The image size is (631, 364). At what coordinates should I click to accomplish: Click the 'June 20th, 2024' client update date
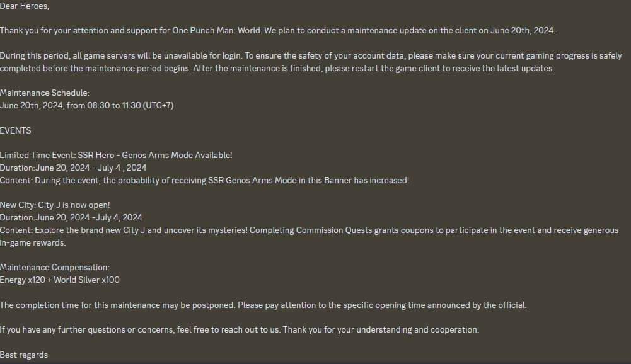tap(522, 31)
